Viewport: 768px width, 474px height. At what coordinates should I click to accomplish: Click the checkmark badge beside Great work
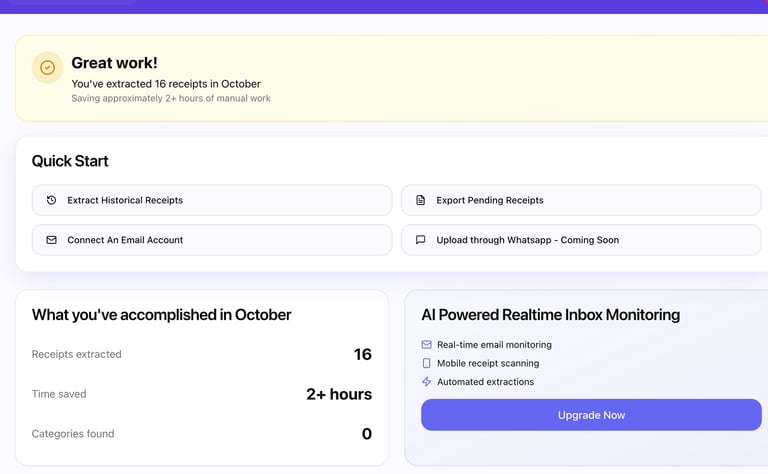(47, 68)
